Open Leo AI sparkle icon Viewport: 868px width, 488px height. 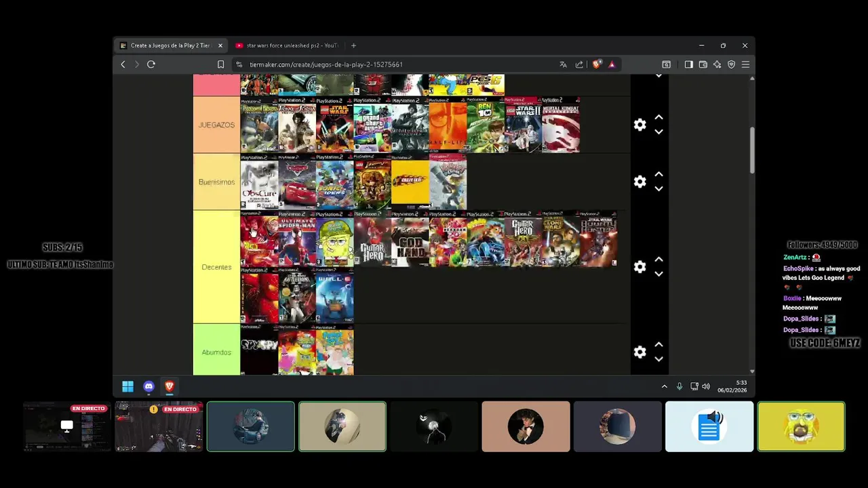(717, 64)
